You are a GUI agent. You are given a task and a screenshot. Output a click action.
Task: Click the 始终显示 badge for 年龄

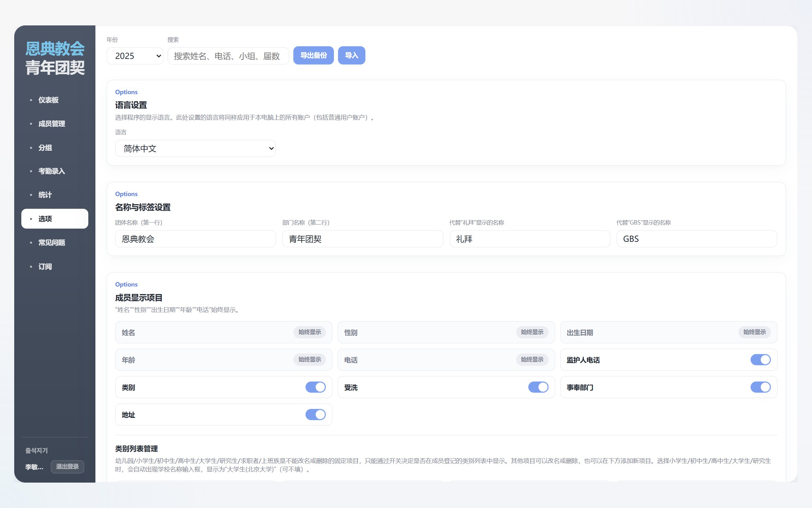tap(310, 360)
